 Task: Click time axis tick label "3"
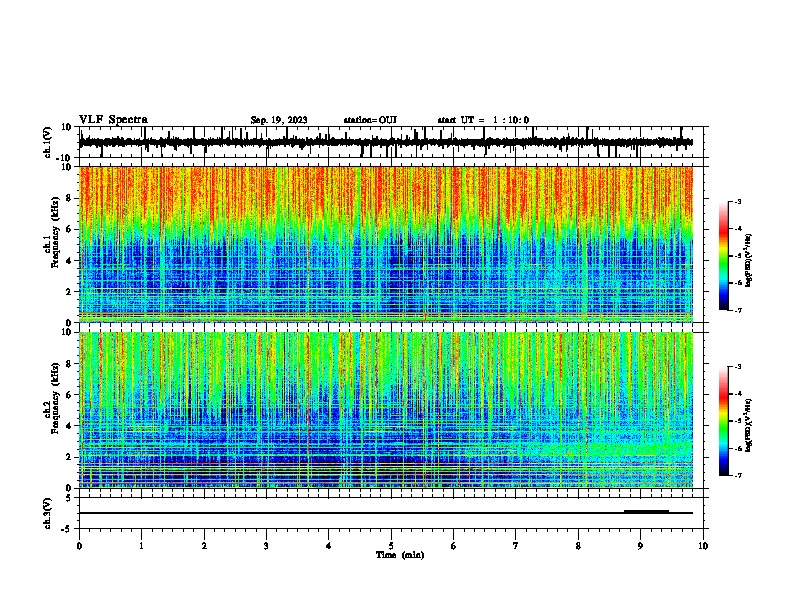pyautogui.click(x=266, y=546)
